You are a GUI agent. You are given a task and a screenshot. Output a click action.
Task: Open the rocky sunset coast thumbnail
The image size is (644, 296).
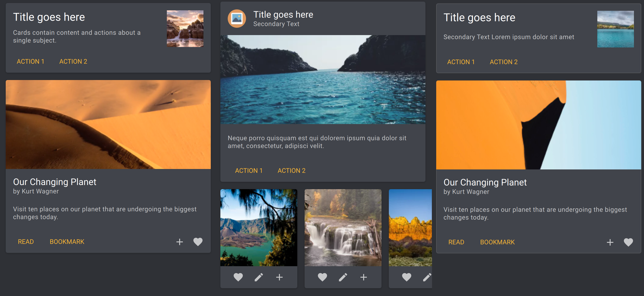[185, 29]
